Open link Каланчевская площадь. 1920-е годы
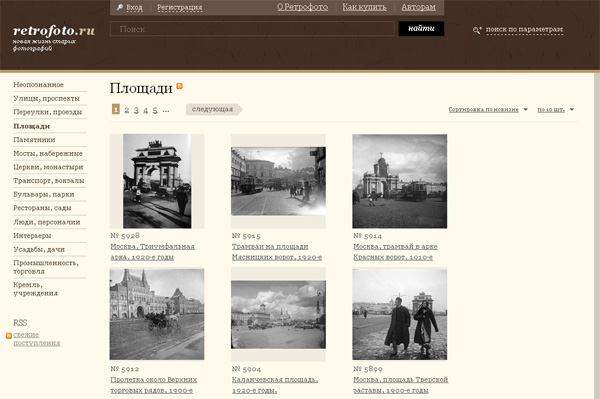 [x=275, y=385]
